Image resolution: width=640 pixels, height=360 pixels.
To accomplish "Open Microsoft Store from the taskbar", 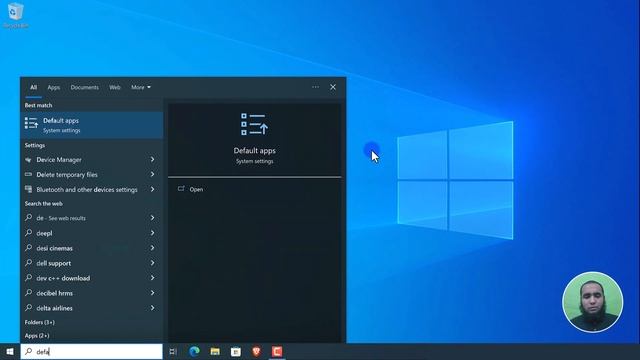I will [x=236, y=351].
